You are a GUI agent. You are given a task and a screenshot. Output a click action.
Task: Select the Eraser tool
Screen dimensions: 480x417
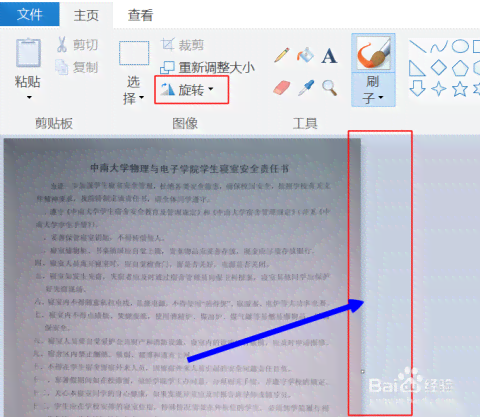[282, 88]
